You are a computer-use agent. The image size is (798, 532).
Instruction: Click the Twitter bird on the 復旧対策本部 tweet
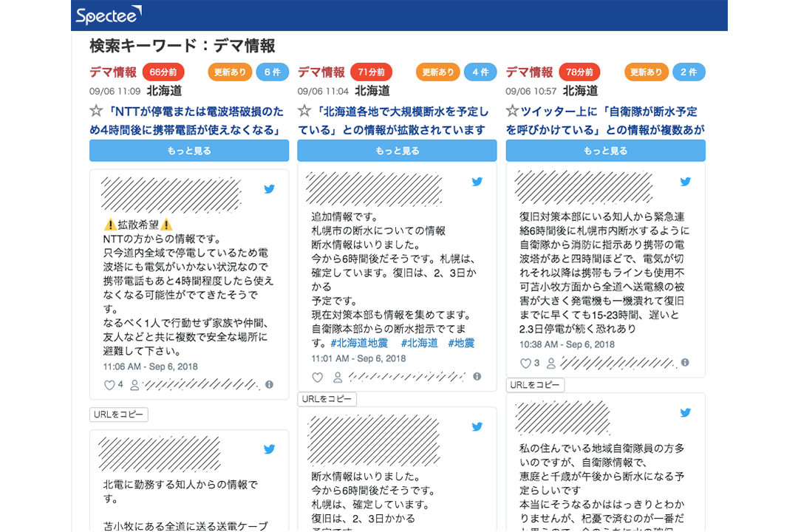tap(685, 181)
